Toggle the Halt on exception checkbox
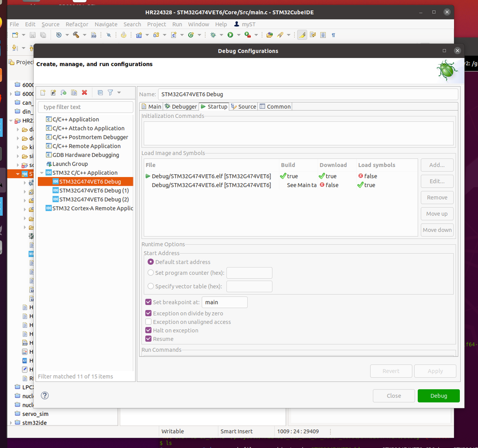The height and width of the screenshot is (448, 478). click(148, 330)
